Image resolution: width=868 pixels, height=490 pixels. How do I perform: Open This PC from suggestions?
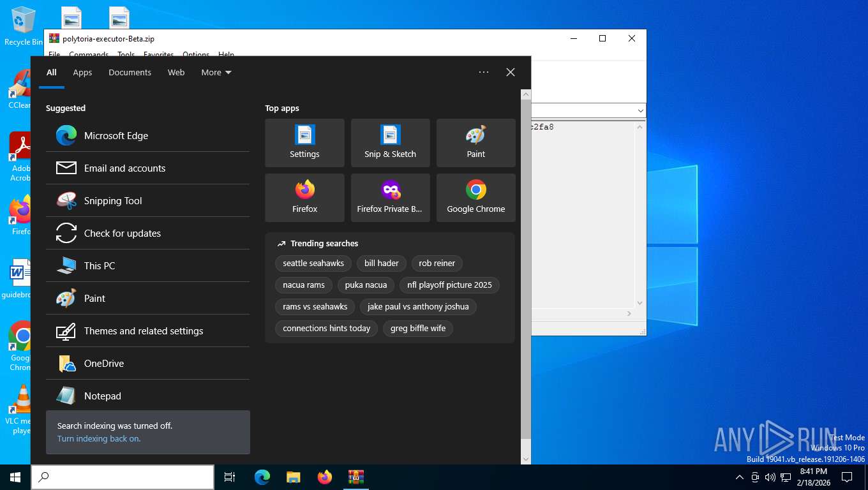point(147,266)
